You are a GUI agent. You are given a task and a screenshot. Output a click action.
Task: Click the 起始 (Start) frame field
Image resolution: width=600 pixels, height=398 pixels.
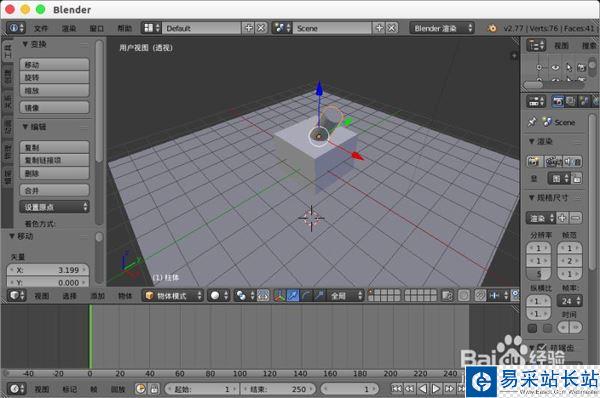click(x=202, y=389)
